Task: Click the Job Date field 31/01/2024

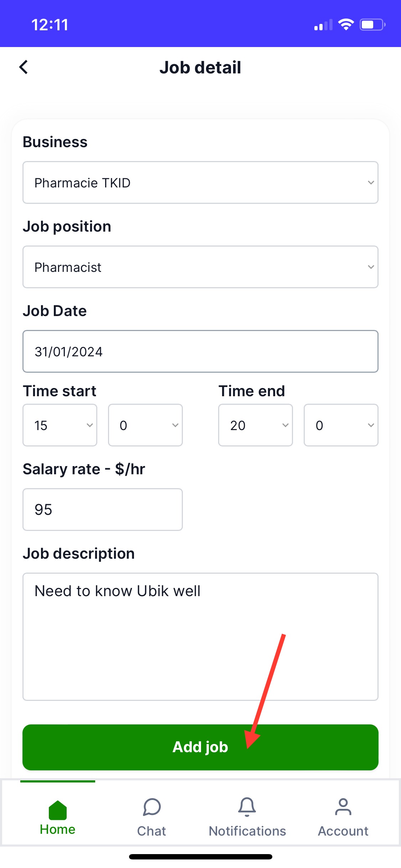Action: pyautogui.click(x=200, y=351)
